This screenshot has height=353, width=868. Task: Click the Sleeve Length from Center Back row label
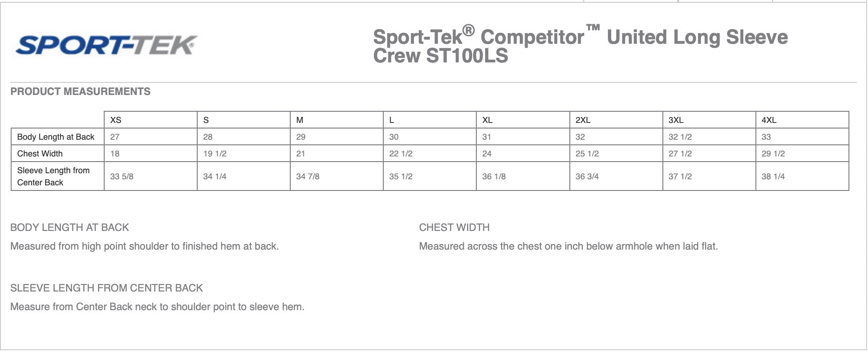tap(53, 176)
